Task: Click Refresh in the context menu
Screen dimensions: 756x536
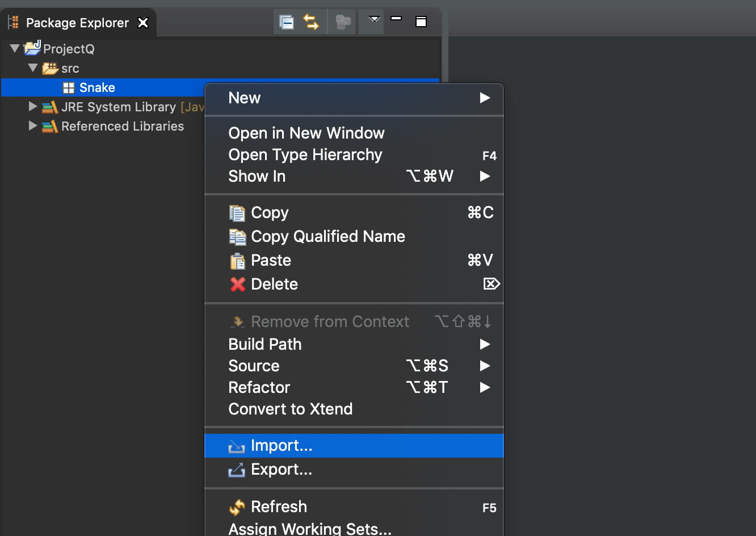Action: tap(279, 506)
